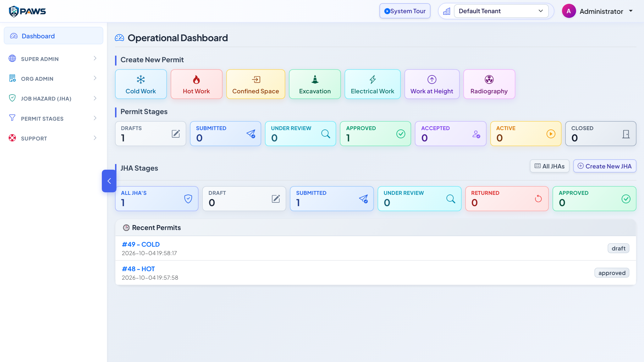
Task: Click the 2026-10-04 19:58:17 timestamp
Action: [149, 253]
